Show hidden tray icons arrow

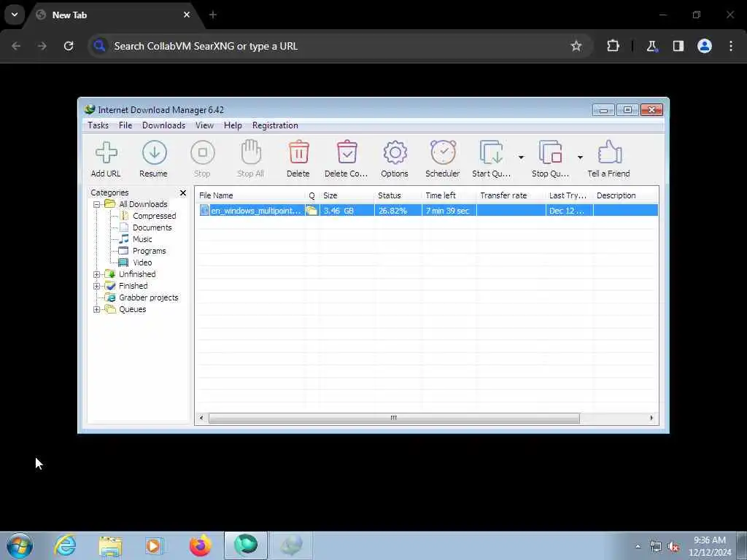(638, 546)
